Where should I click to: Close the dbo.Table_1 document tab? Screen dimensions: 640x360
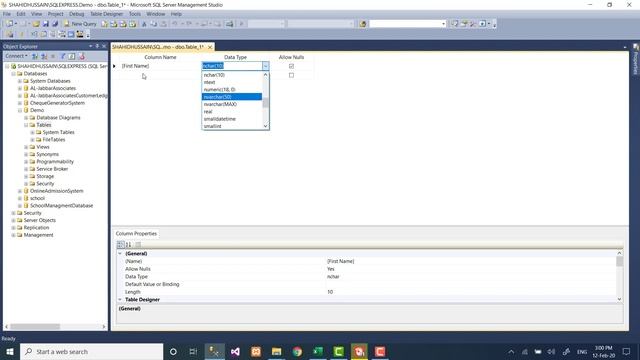[x=210, y=47]
